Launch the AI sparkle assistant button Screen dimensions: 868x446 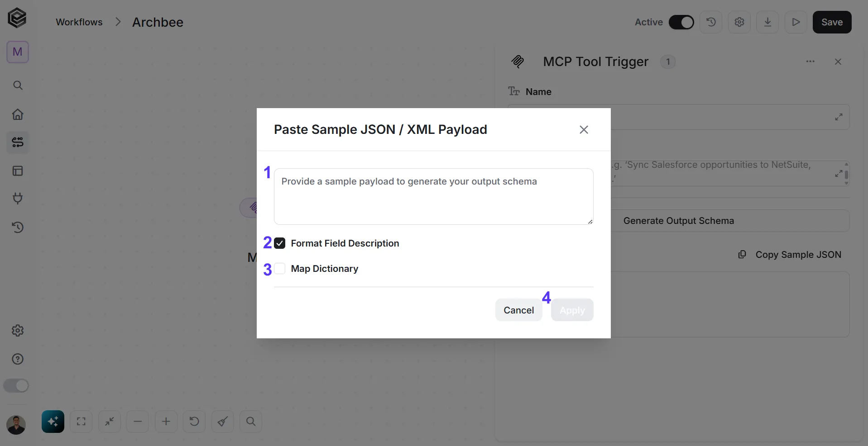tap(53, 422)
